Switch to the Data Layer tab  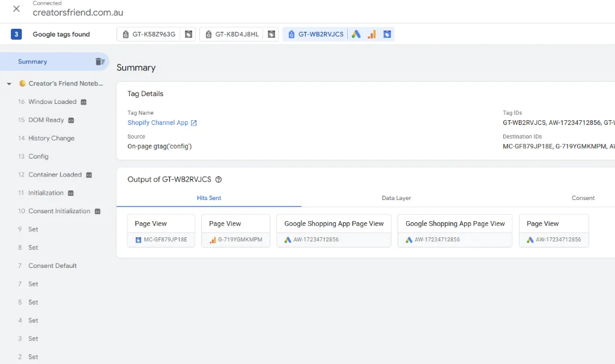[x=396, y=198]
